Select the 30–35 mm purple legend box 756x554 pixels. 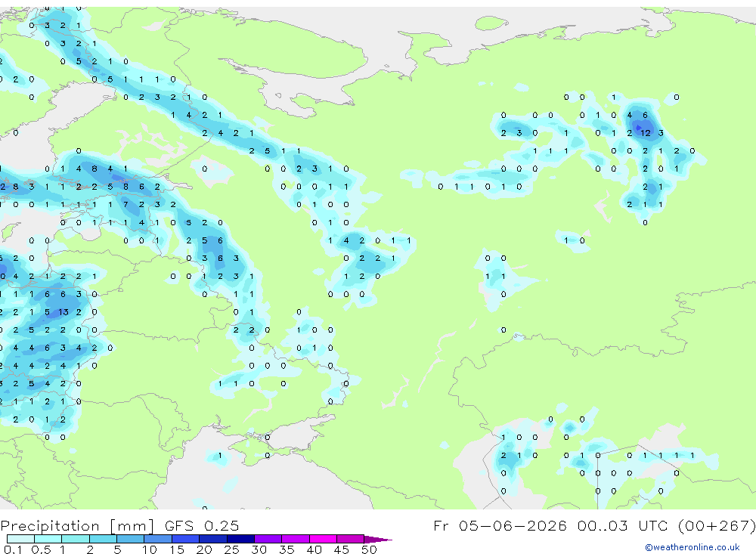click(x=268, y=539)
